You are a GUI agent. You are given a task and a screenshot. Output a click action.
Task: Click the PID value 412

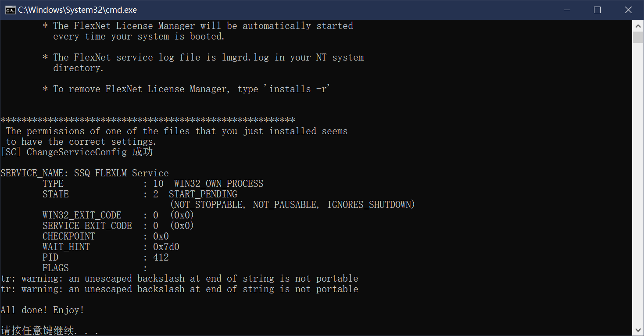point(161,257)
